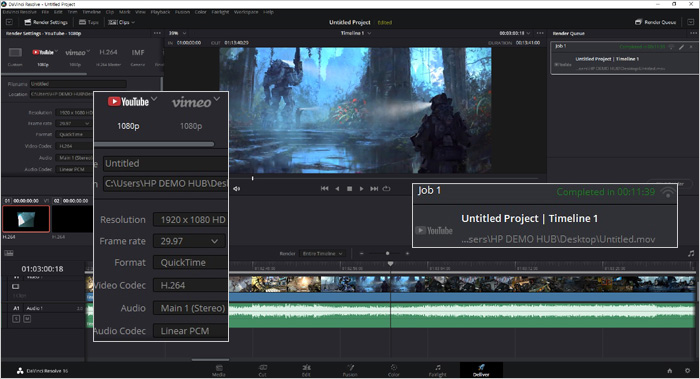The width and height of the screenshot is (700, 379).
Task: Open the Playback menu
Action: click(x=160, y=12)
